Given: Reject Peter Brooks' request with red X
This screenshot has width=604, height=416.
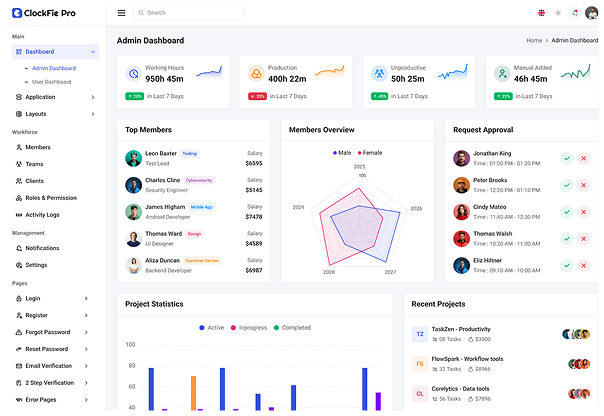Looking at the screenshot, I should tap(584, 185).
